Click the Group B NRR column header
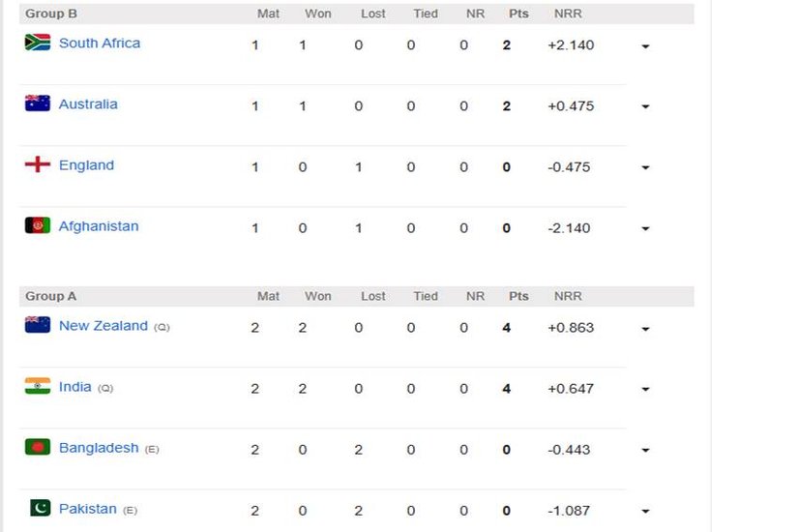Image resolution: width=798 pixels, height=532 pixels. tap(568, 14)
